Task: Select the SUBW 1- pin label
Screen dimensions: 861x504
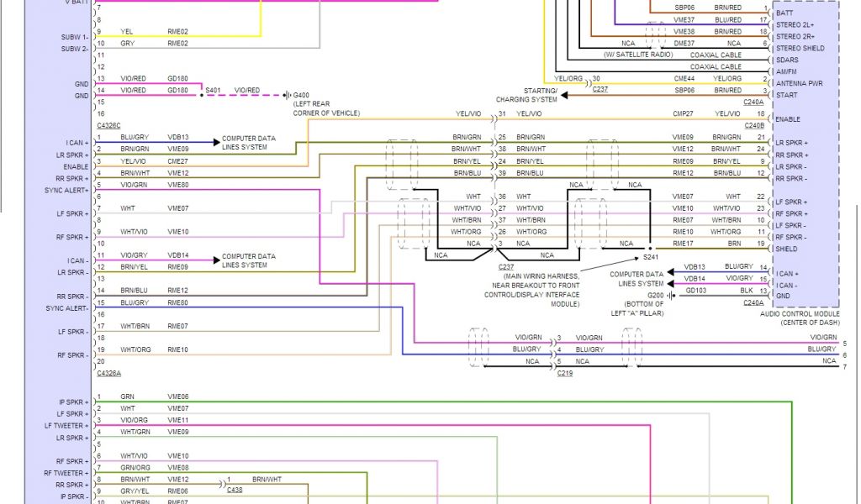Action: click(73, 37)
